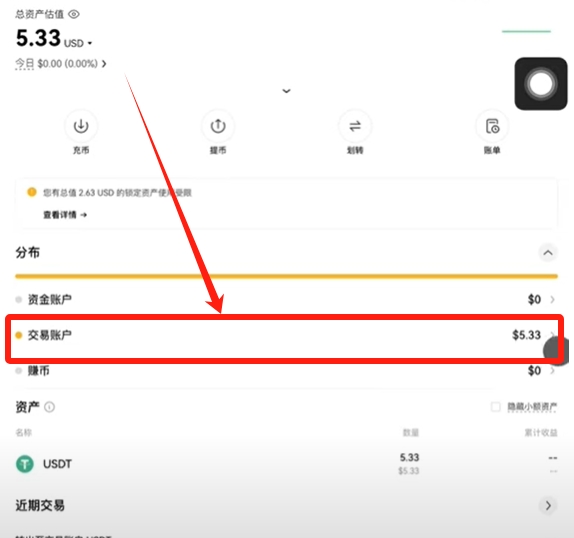Viewport: 574px width, 538px height.
Task: Open the 划转 transfer icon
Action: point(355,126)
